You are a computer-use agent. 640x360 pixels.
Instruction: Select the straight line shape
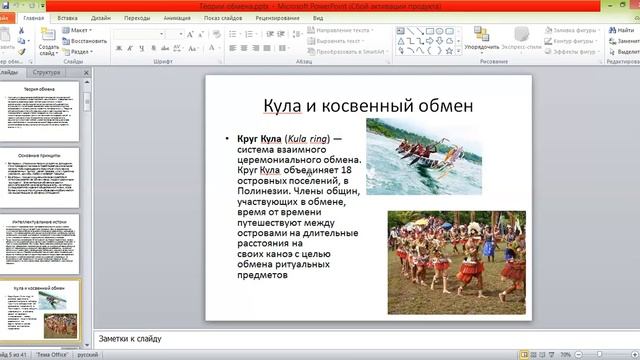pos(410,31)
